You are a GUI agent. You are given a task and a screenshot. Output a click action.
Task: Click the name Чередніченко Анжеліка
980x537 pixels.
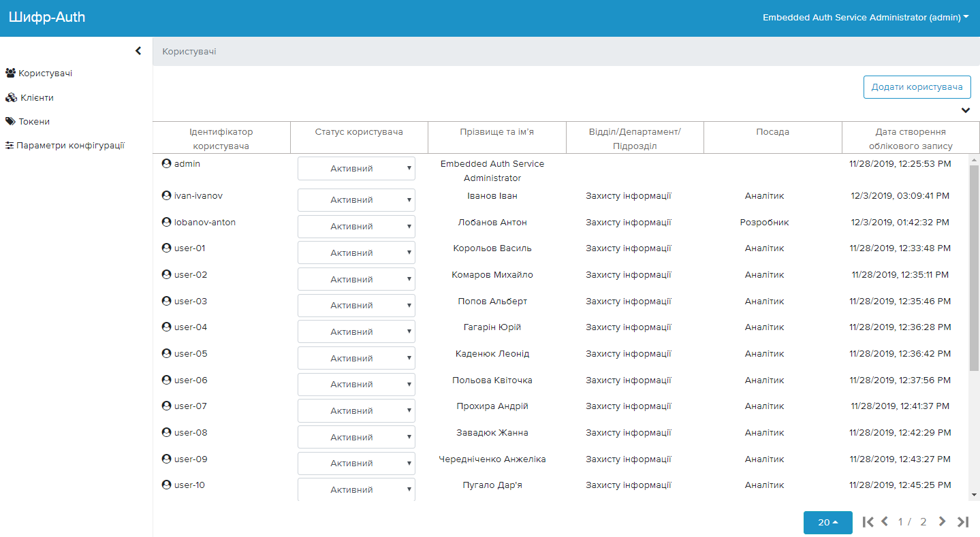492,459
